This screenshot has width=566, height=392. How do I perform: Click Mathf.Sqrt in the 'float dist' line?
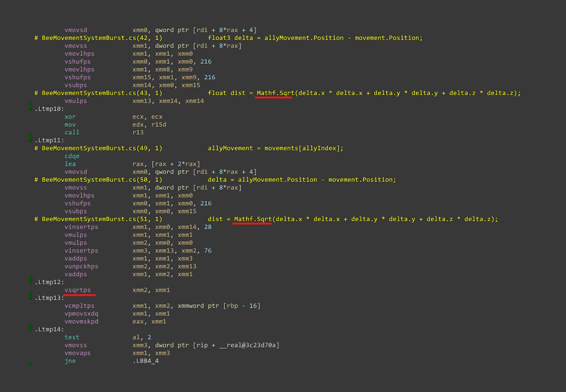275,93
